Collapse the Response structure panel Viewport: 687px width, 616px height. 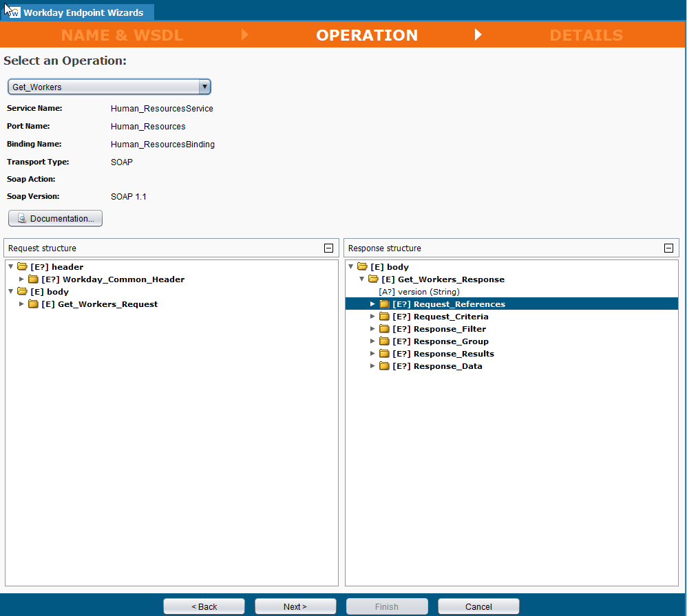[668, 248]
